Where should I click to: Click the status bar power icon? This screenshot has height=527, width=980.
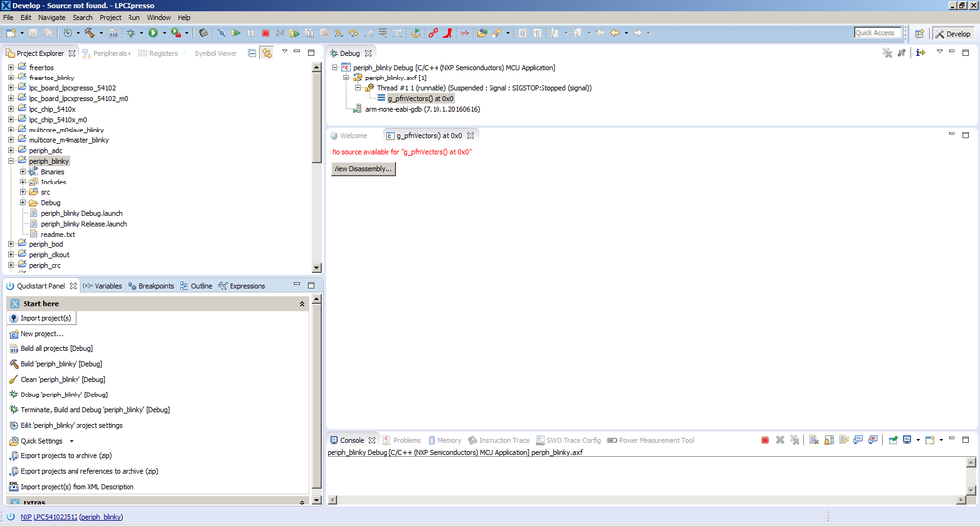click(10, 517)
